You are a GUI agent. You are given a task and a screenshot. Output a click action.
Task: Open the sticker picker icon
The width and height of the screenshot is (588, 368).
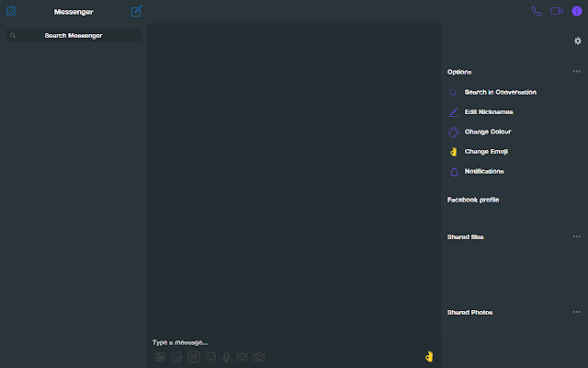[176, 357]
